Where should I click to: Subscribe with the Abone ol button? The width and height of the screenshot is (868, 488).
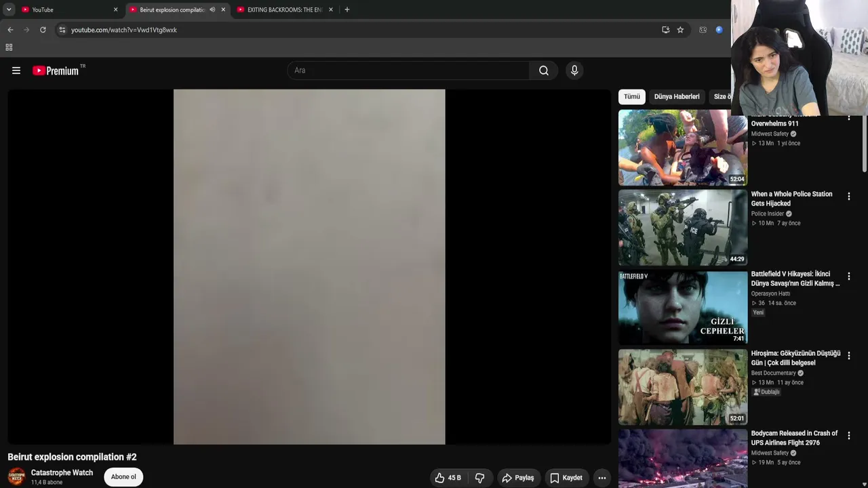(123, 477)
